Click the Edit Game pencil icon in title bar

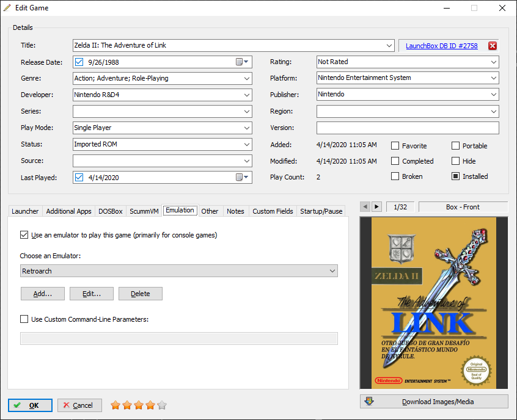pos(7,8)
